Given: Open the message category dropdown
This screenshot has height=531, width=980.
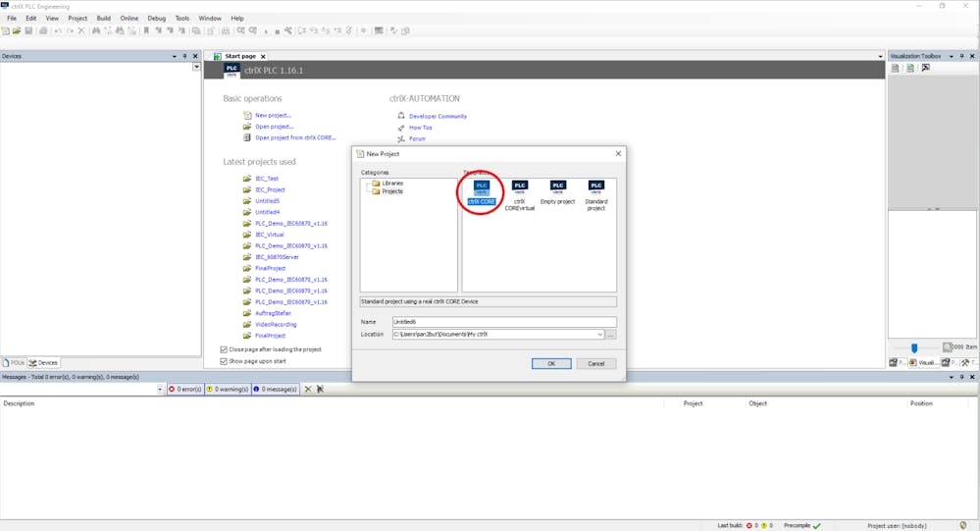Looking at the screenshot, I should click(x=160, y=389).
